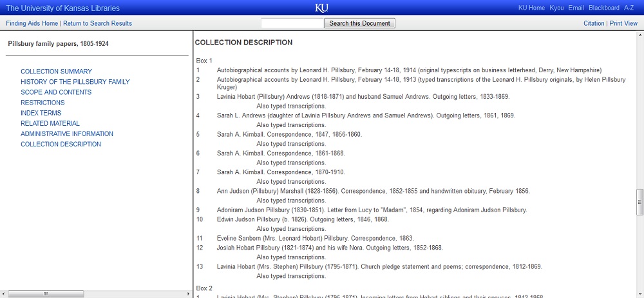Go to Finding Aids Home

[x=32, y=23]
